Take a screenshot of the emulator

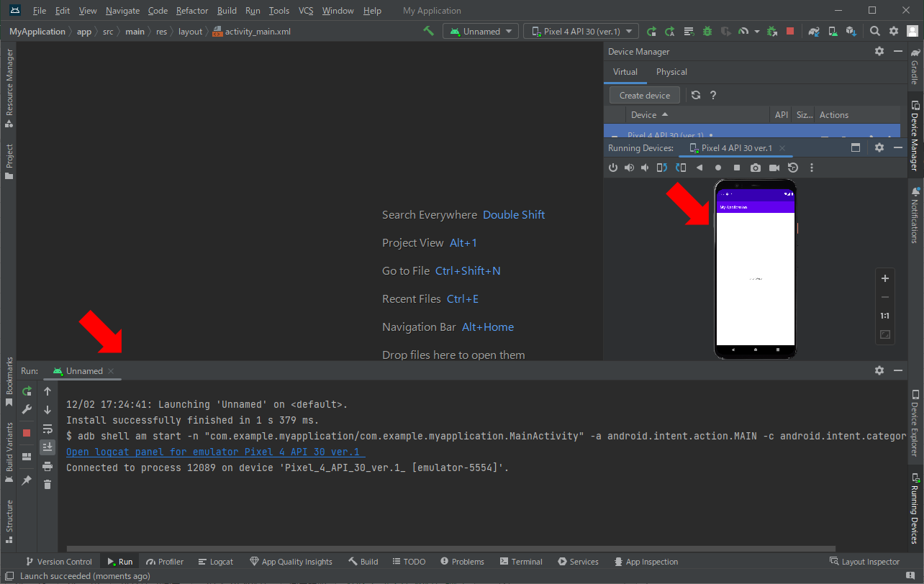click(756, 168)
